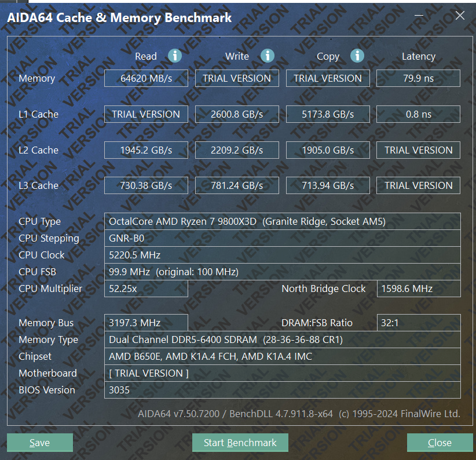Click the L3 Cache Write 781.24 GB/s value
Viewport: 476px width, 460px height.
[237, 185]
